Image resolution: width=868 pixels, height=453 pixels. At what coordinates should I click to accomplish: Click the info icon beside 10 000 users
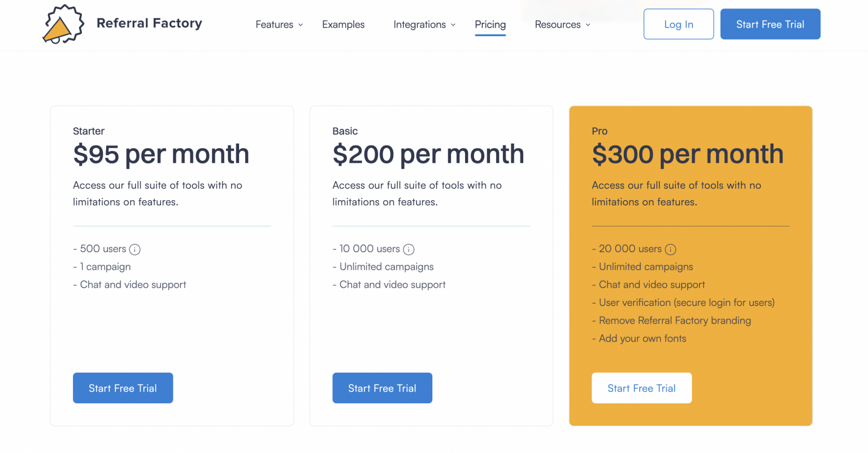click(x=409, y=249)
